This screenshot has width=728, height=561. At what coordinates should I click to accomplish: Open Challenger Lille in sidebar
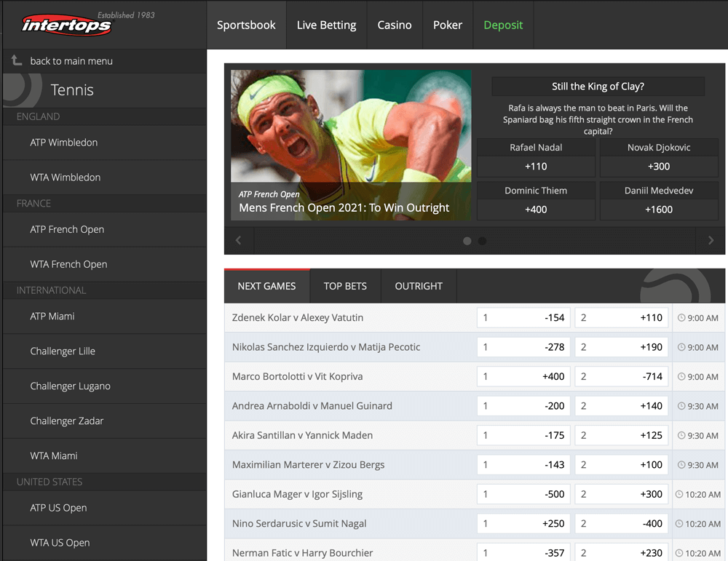(x=104, y=351)
